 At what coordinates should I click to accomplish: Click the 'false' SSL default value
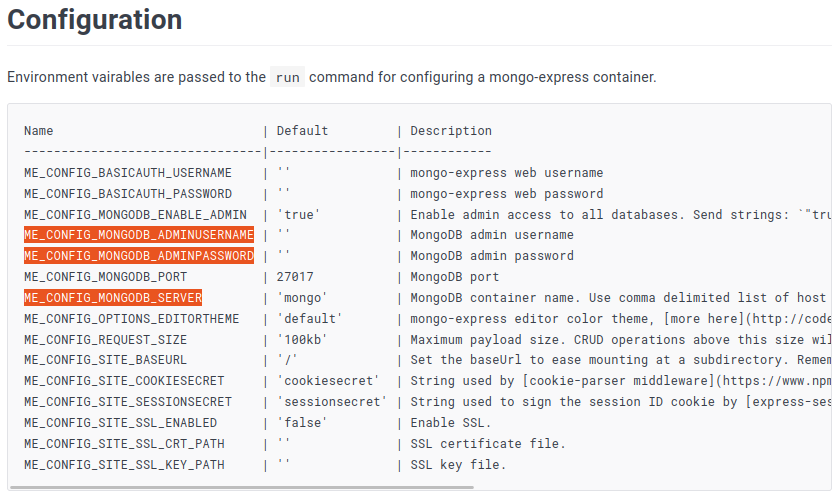click(x=302, y=423)
